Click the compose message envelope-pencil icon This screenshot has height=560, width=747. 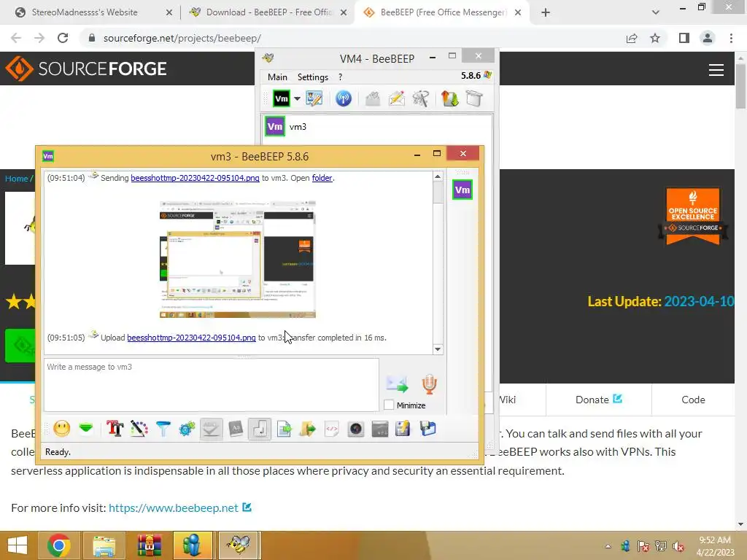click(397, 98)
